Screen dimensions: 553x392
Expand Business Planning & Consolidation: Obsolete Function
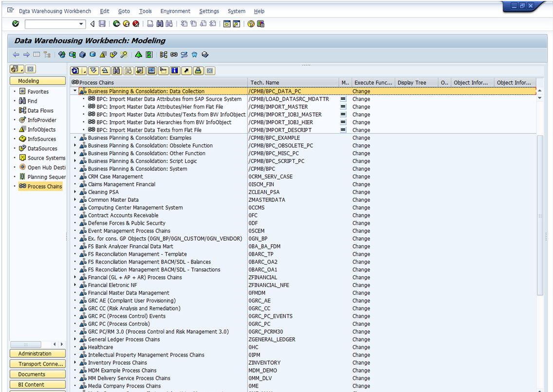[x=75, y=145]
